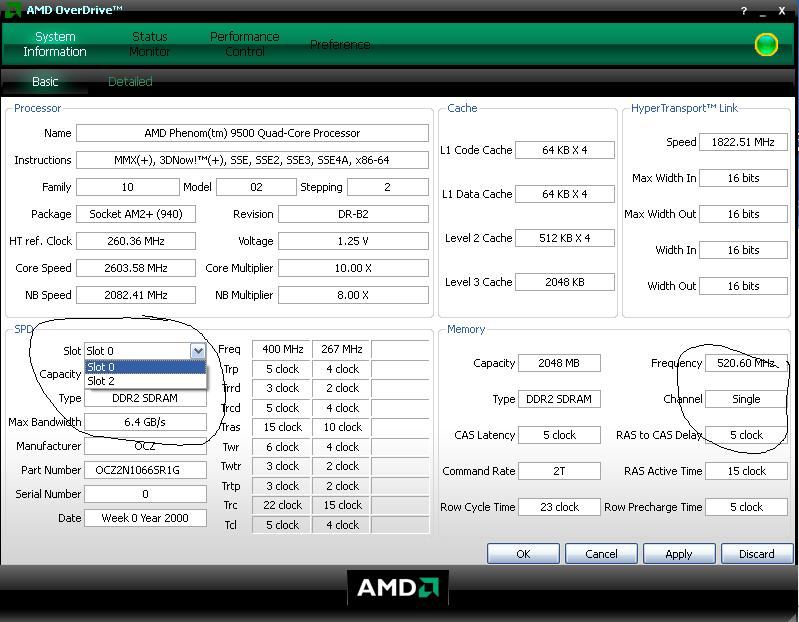
Task: Click the L1 Code Cache value
Action: coord(565,150)
